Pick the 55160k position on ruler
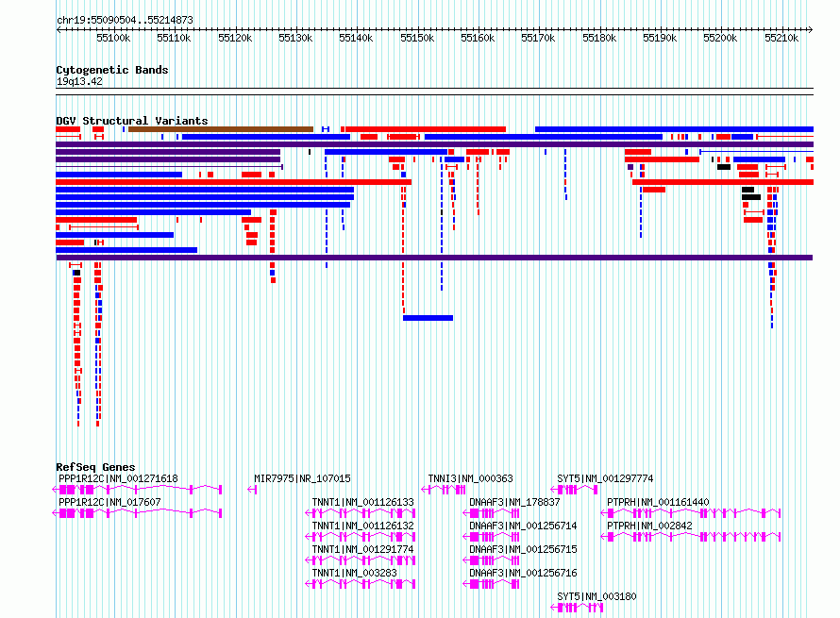Viewport: 840px width, 618px height. (x=478, y=38)
